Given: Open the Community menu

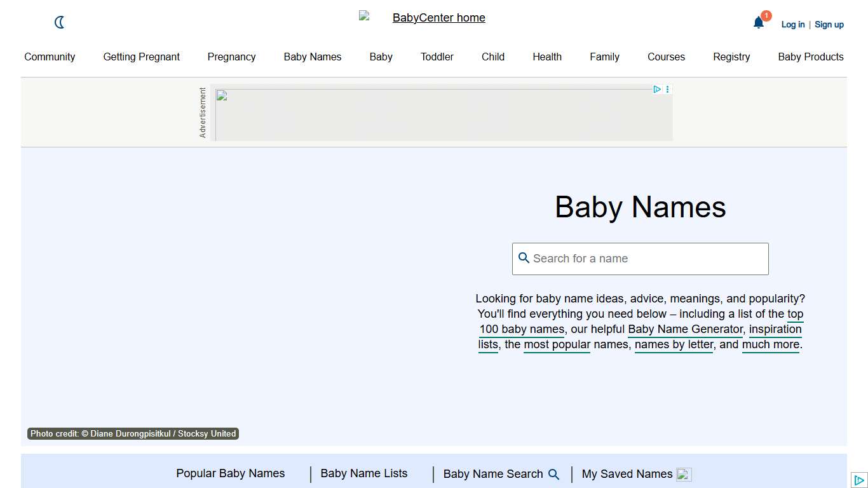Looking at the screenshot, I should click(50, 57).
